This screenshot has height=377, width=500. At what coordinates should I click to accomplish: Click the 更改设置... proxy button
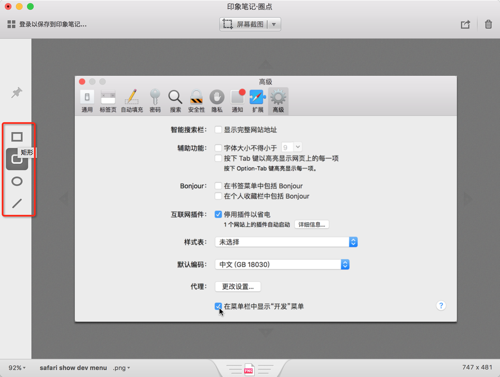click(x=238, y=287)
